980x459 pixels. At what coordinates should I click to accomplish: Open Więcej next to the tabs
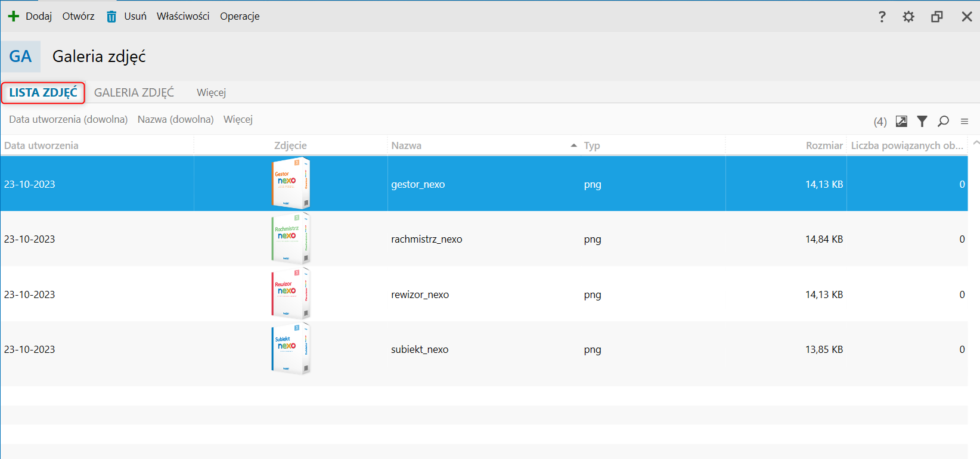[211, 92]
